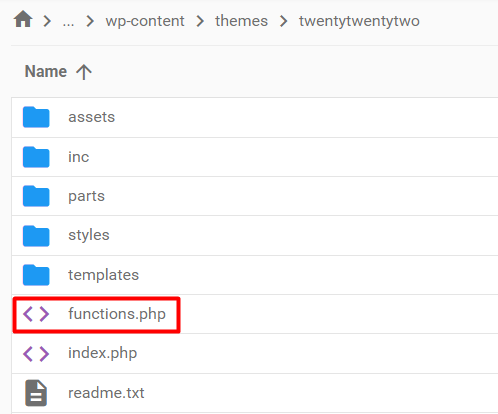Select the functions.php file name
This screenshot has width=498, height=414.
117,314
